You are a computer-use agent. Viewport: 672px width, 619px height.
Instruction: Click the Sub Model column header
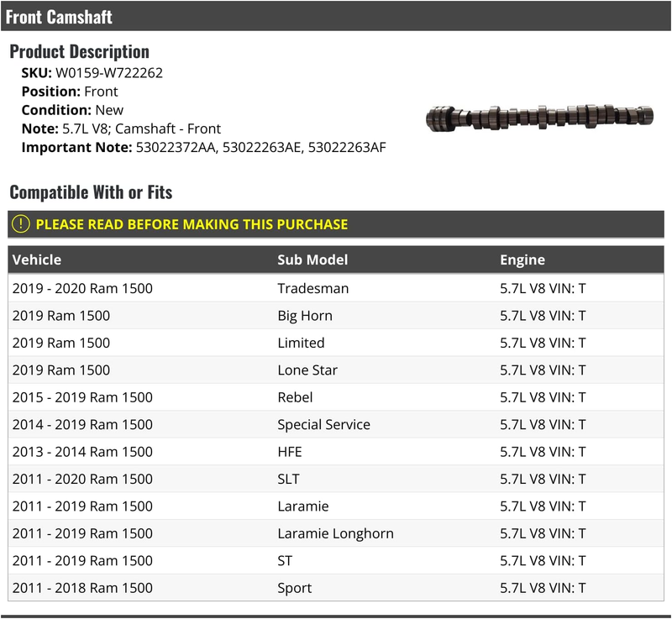(312, 260)
